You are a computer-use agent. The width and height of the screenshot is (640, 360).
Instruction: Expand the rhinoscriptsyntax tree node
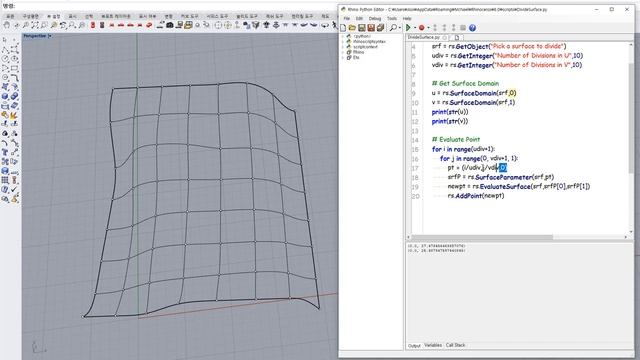(x=342, y=42)
